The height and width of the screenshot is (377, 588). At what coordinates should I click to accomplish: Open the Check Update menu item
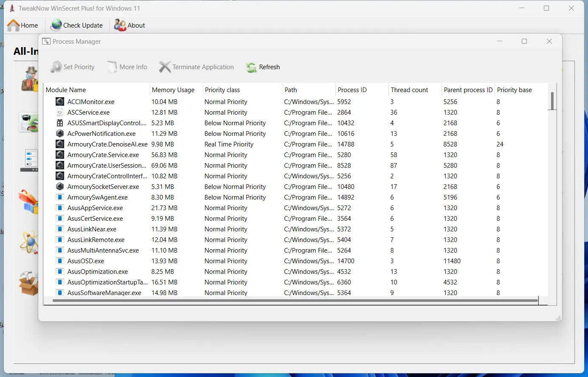(x=76, y=25)
